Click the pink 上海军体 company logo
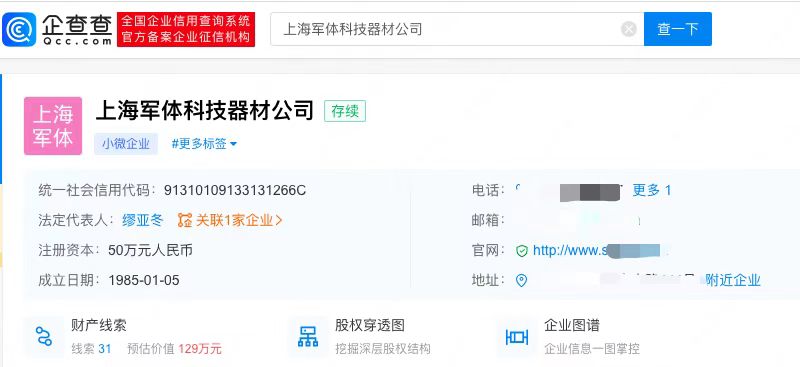This screenshot has width=800, height=367. pos(53,126)
